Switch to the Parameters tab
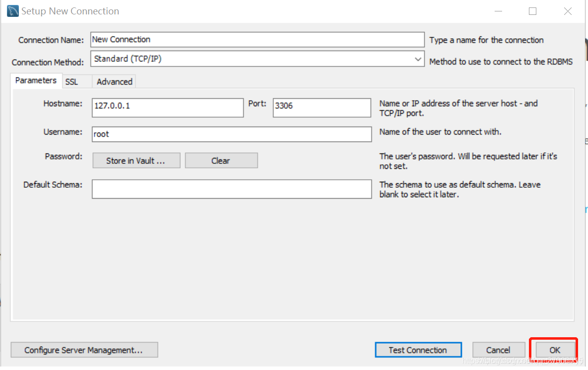 (36, 80)
